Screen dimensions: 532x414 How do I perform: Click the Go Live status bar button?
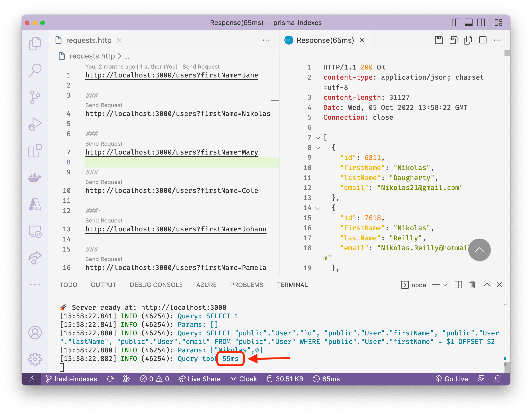tap(452, 379)
